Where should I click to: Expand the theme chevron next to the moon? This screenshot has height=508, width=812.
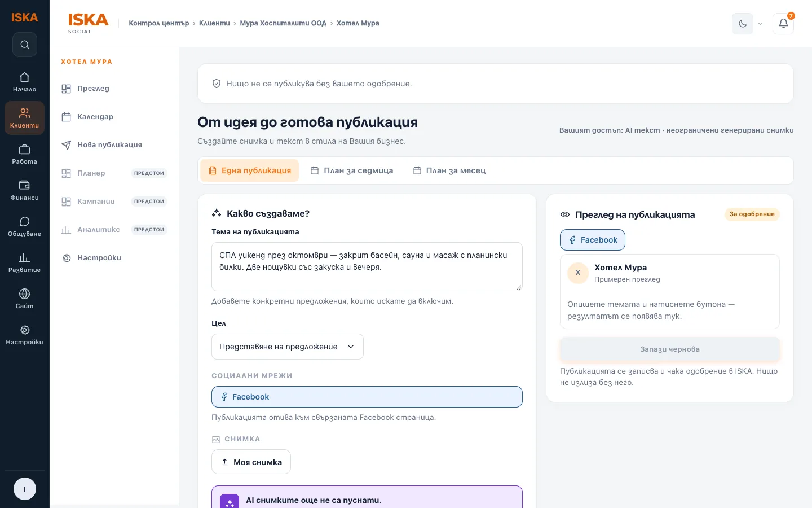760,24
